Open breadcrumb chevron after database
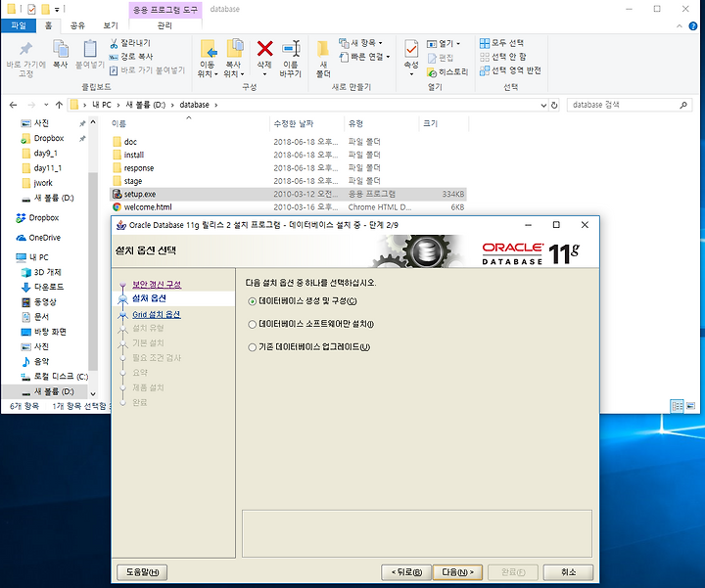 pyautogui.click(x=215, y=105)
